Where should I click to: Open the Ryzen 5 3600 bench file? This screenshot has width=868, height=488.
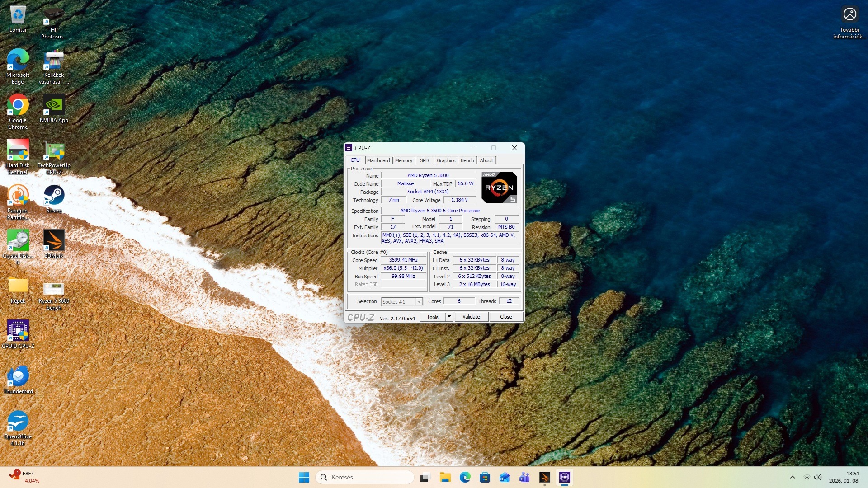coord(54,288)
